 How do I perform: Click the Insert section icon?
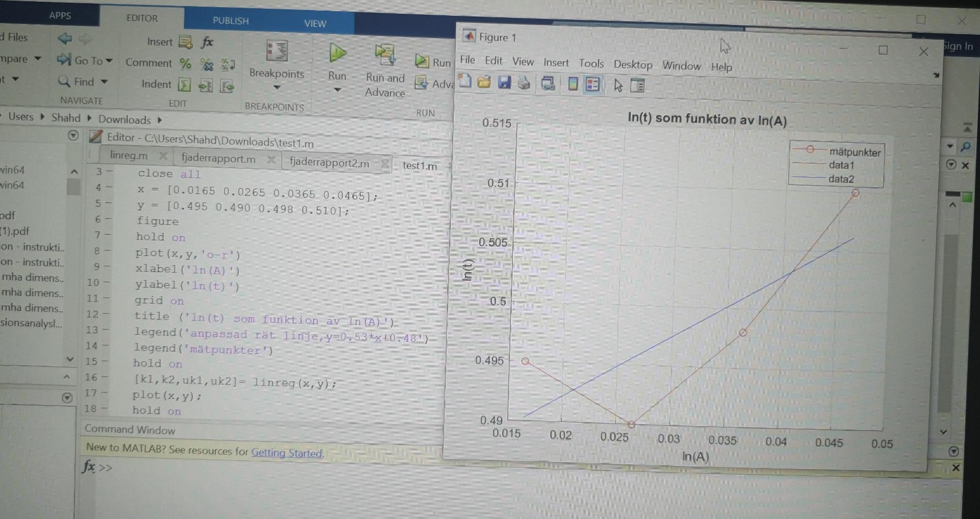point(186,42)
